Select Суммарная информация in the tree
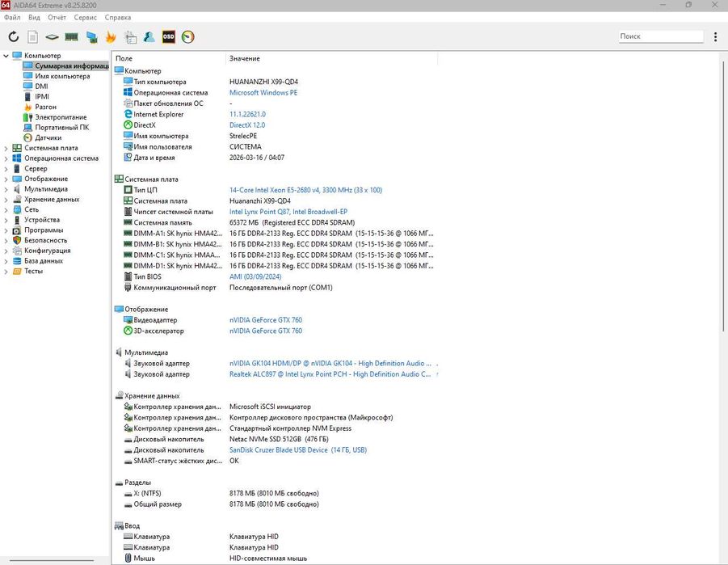 point(66,66)
